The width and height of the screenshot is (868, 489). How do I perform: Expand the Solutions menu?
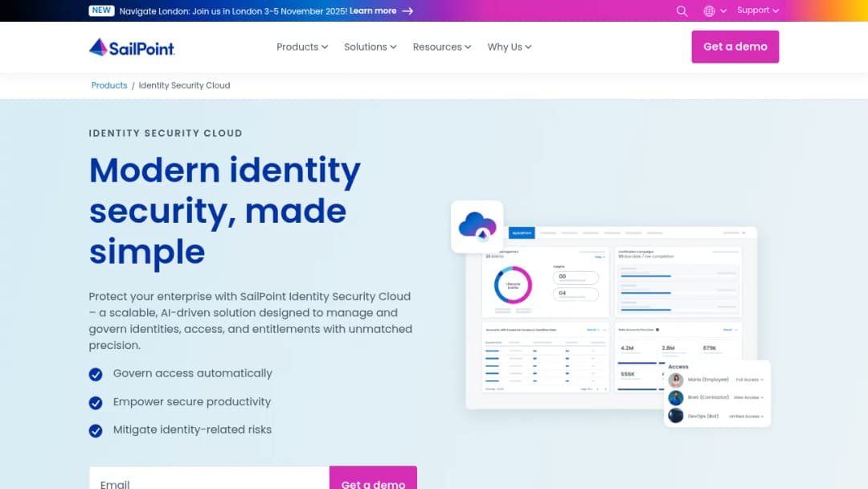[371, 47]
